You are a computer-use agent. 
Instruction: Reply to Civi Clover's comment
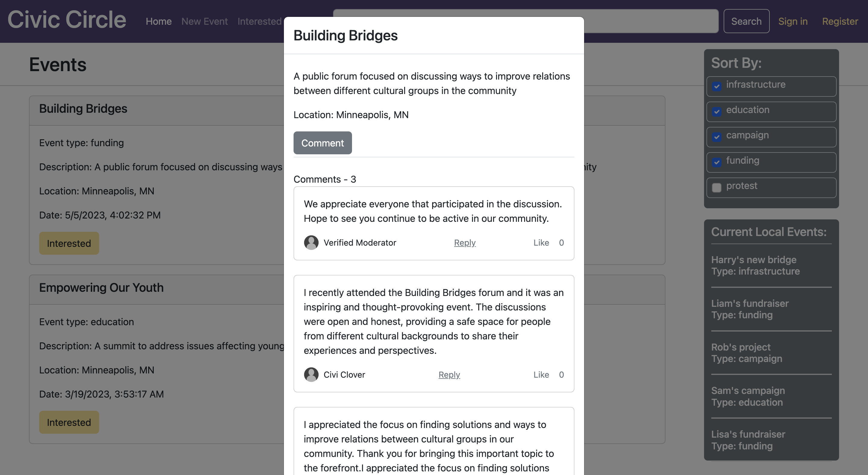pyautogui.click(x=449, y=375)
